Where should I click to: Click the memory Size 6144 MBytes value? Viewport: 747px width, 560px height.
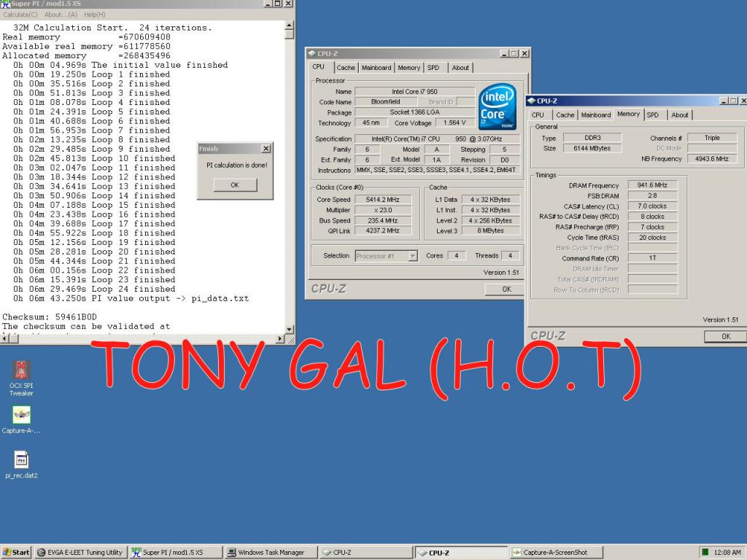pos(592,148)
